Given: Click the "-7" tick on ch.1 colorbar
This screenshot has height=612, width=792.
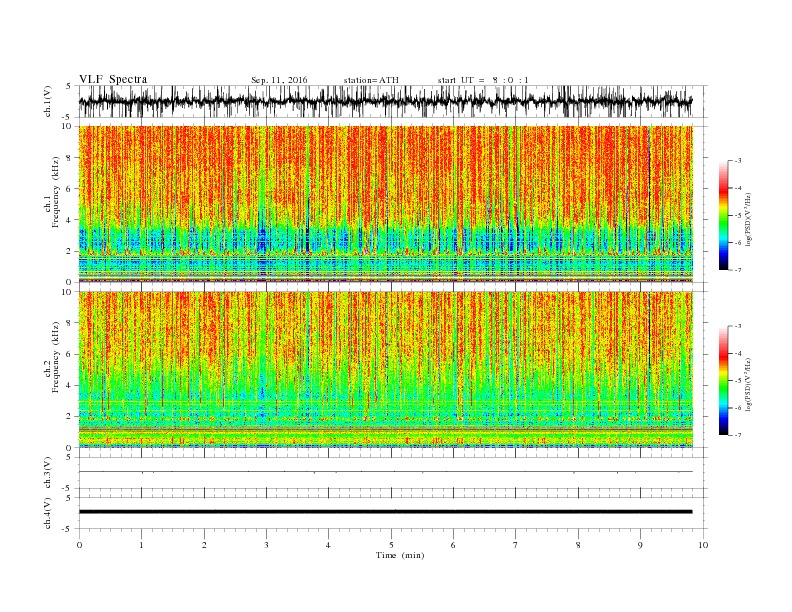Looking at the screenshot, I should click(x=737, y=270).
